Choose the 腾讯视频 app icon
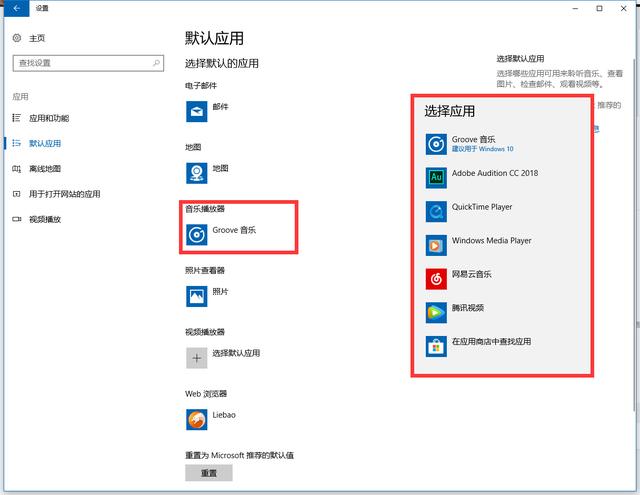Viewport: 640px width, 495px height. point(436,311)
